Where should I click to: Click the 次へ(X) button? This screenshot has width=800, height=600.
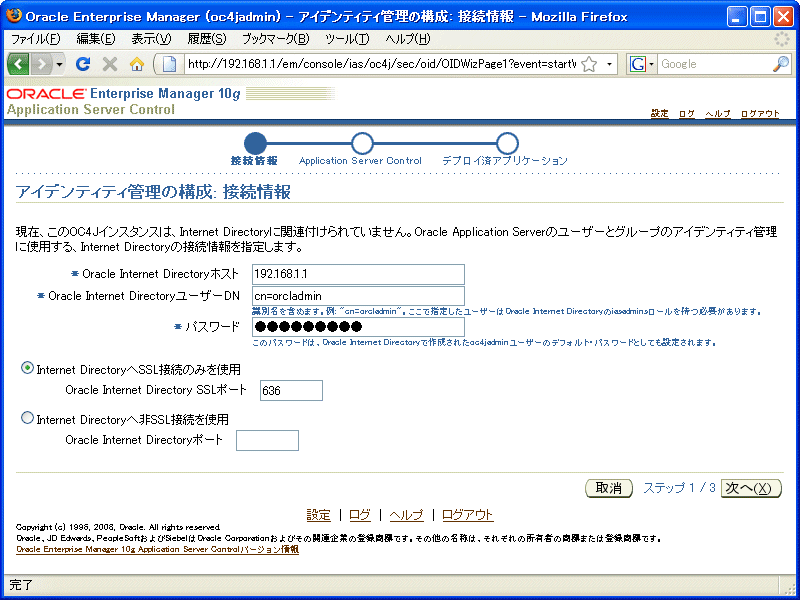pyautogui.click(x=751, y=488)
